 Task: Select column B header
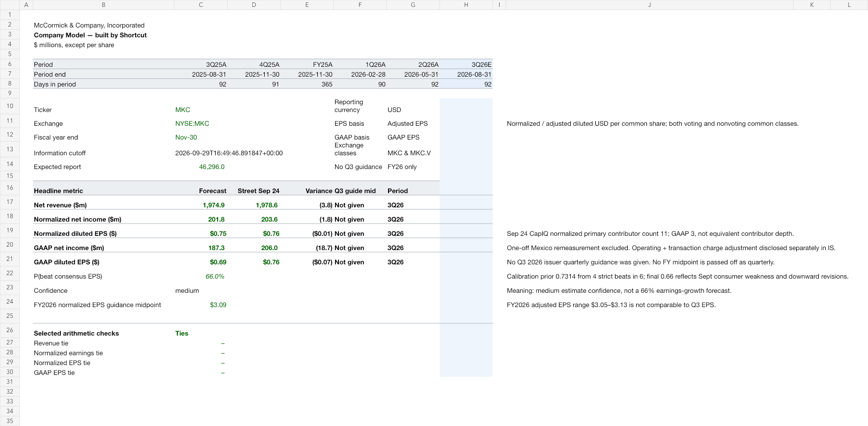click(104, 5)
